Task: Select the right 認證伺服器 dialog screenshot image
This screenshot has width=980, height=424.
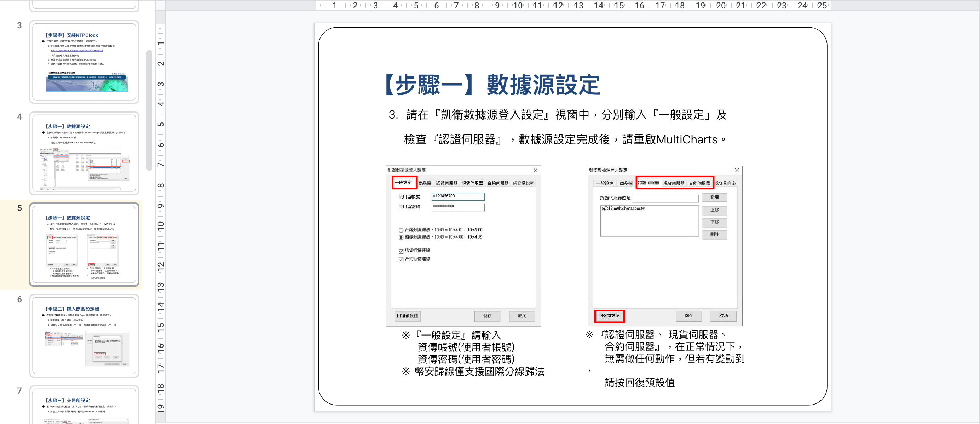Action: 665,246
